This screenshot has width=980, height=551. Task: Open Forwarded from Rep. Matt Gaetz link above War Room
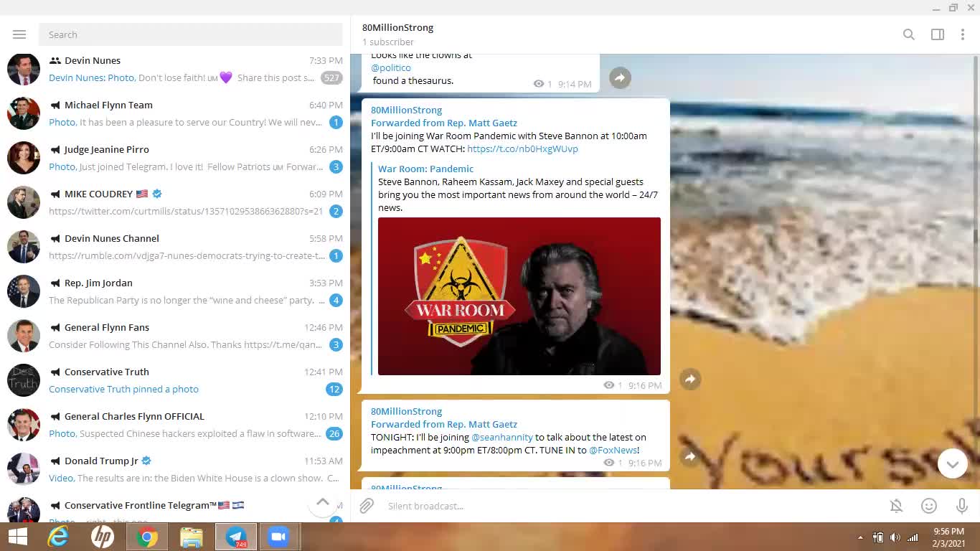[x=444, y=123]
